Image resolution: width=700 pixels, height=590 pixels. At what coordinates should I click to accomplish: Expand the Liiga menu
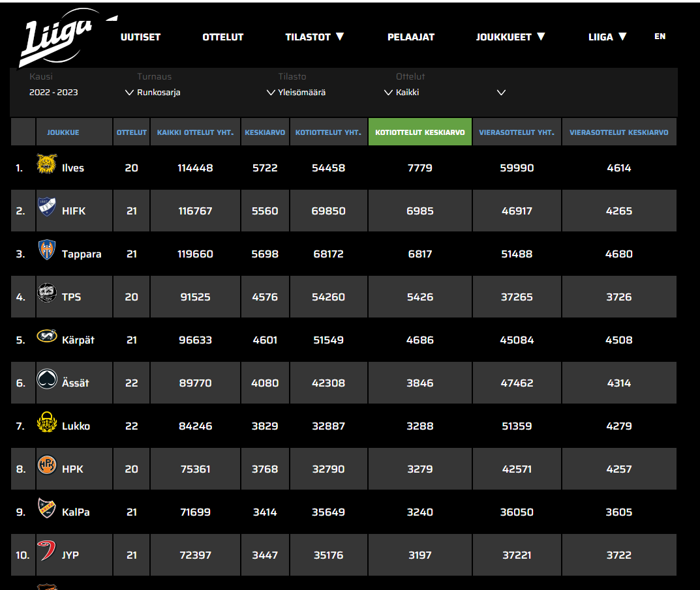(x=607, y=37)
